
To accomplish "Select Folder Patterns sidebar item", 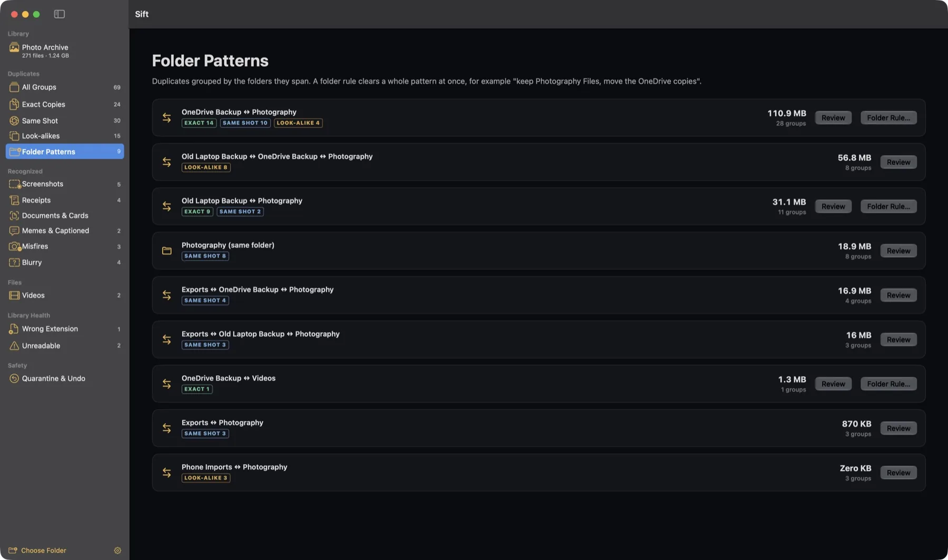I will coord(65,152).
